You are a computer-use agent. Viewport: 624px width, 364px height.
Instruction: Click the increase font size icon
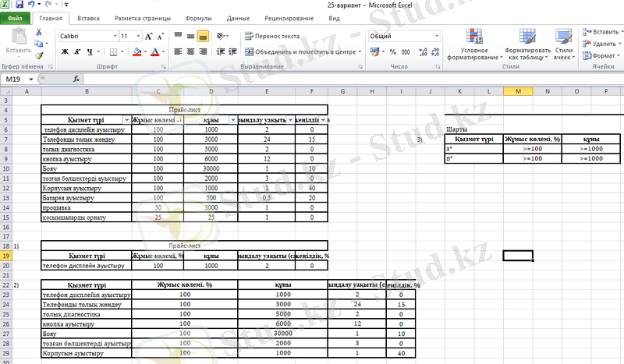tap(147, 37)
